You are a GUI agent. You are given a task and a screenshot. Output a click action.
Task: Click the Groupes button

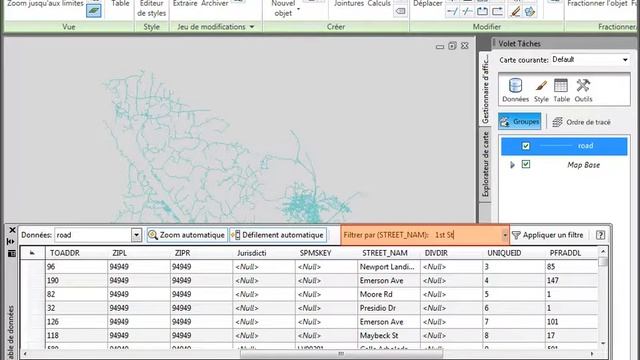click(520, 122)
